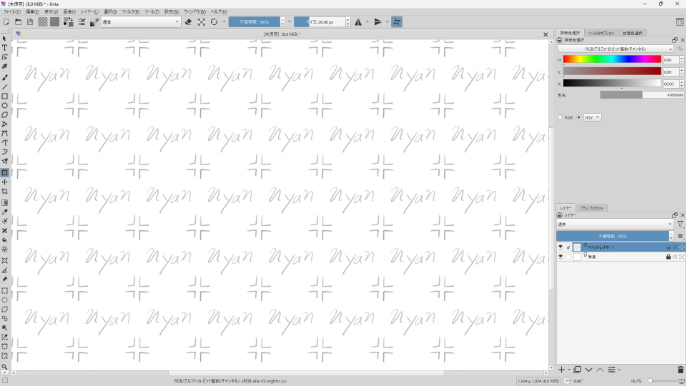The width and height of the screenshot is (686, 386).
Task: Open the HSV color model dropdown
Action: pyautogui.click(x=592, y=117)
